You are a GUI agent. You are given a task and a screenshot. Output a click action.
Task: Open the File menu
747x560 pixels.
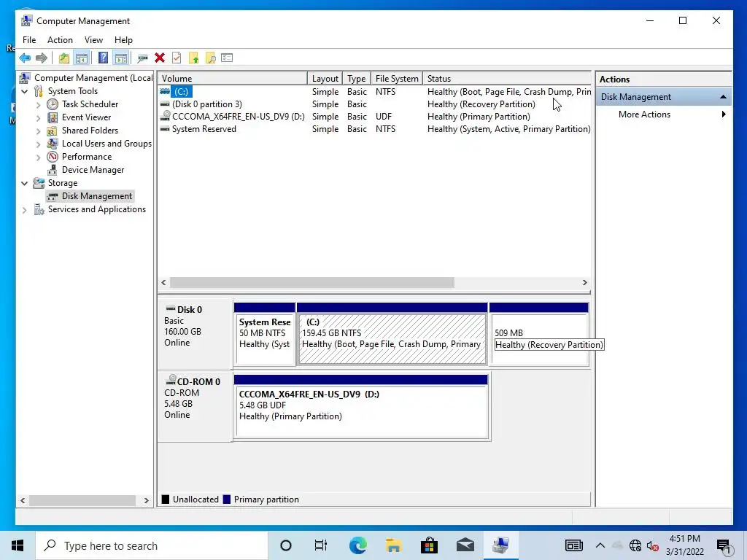[29, 40]
